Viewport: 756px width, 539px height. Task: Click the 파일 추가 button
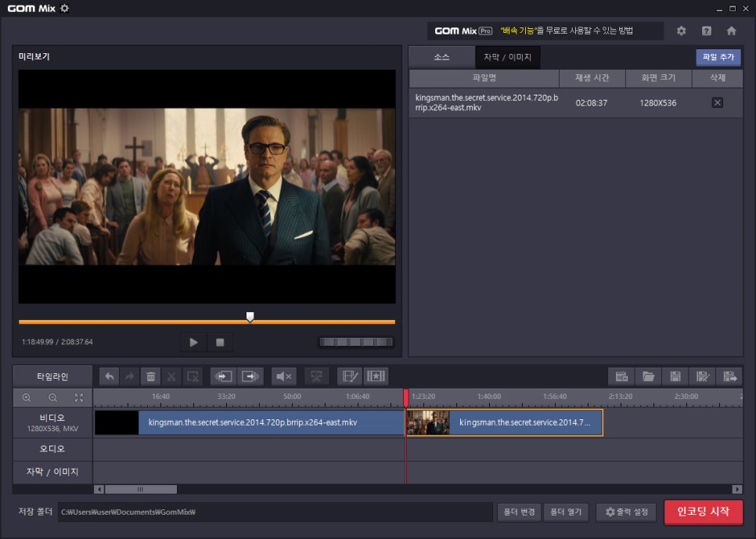point(718,57)
